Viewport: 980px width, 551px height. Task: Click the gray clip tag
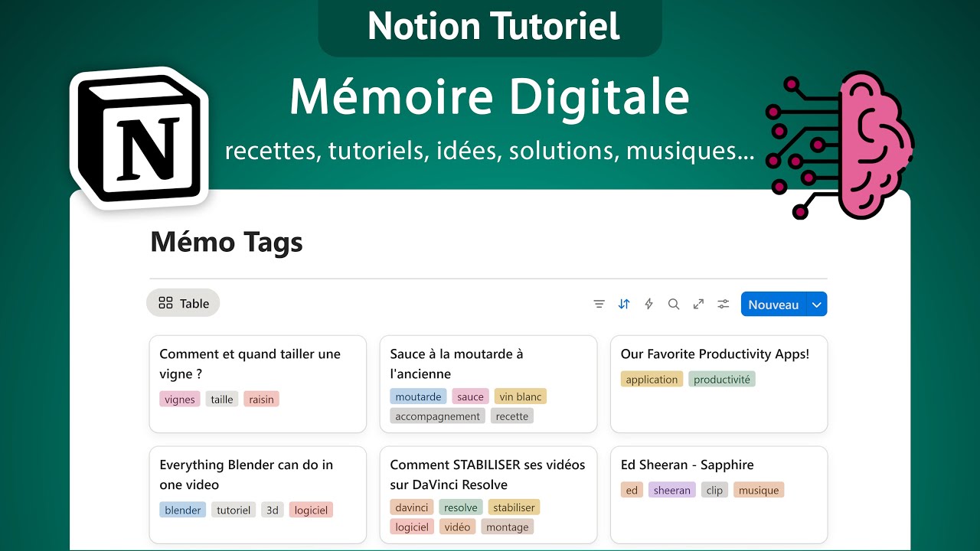click(715, 490)
